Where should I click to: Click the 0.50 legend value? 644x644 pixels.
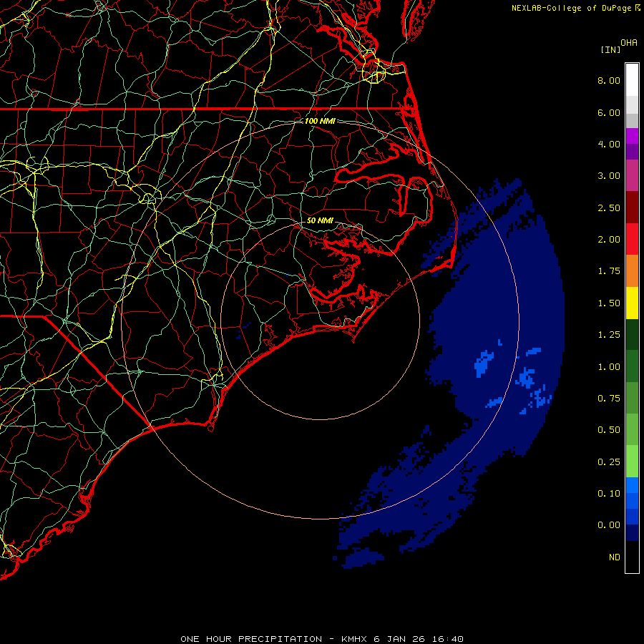click(609, 430)
